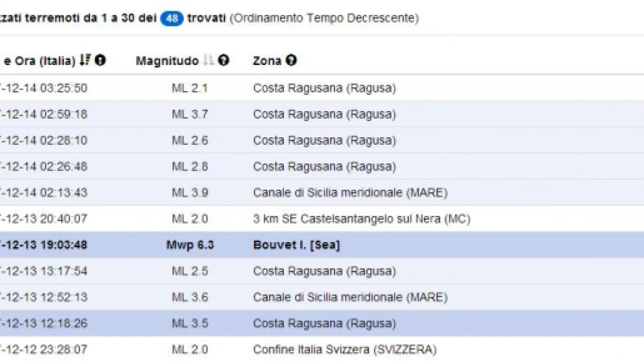
Task: Click the ML 2.6 Costa Ragusana row
Action: (x=324, y=141)
